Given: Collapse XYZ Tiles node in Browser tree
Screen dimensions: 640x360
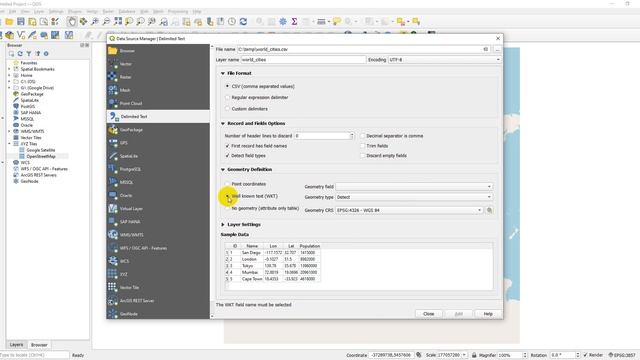Looking at the screenshot, I should pos(9,144).
